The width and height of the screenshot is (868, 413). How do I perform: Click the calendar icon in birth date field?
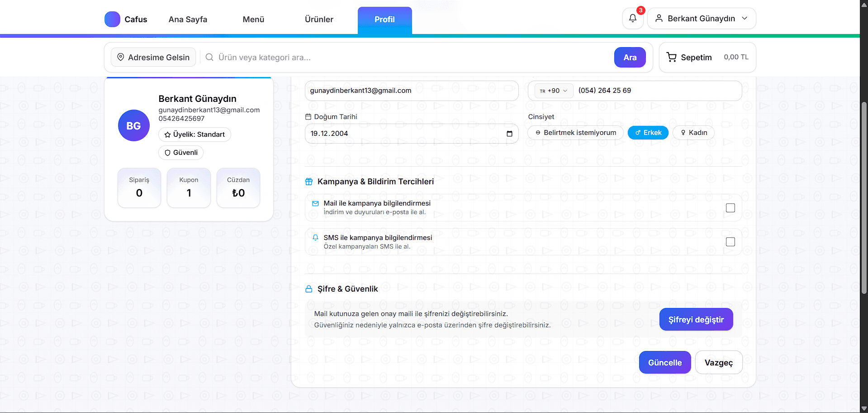[509, 134]
